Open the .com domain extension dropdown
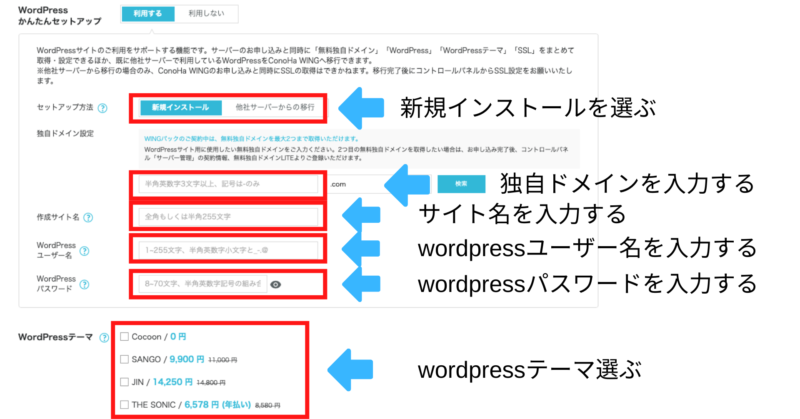Screen dimensions: 800x419 [379, 184]
